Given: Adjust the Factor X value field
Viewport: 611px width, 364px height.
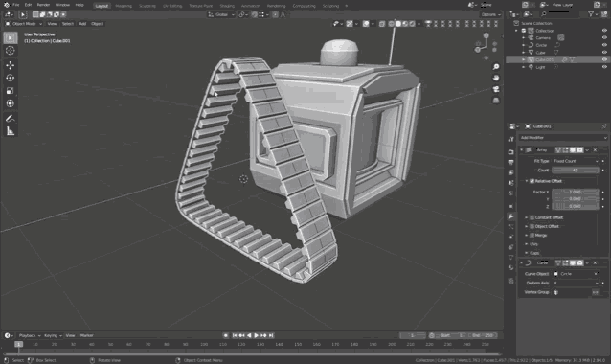Looking at the screenshot, I should (576, 193).
